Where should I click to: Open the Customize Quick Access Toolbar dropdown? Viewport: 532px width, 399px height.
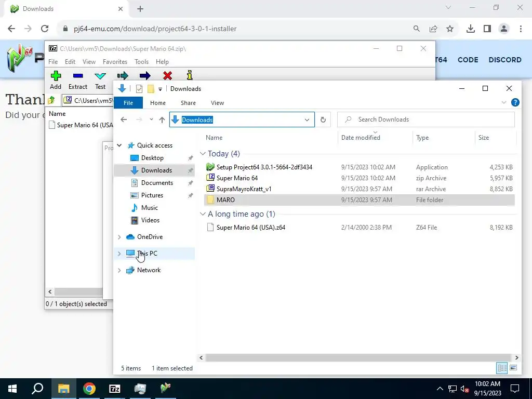point(160,89)
